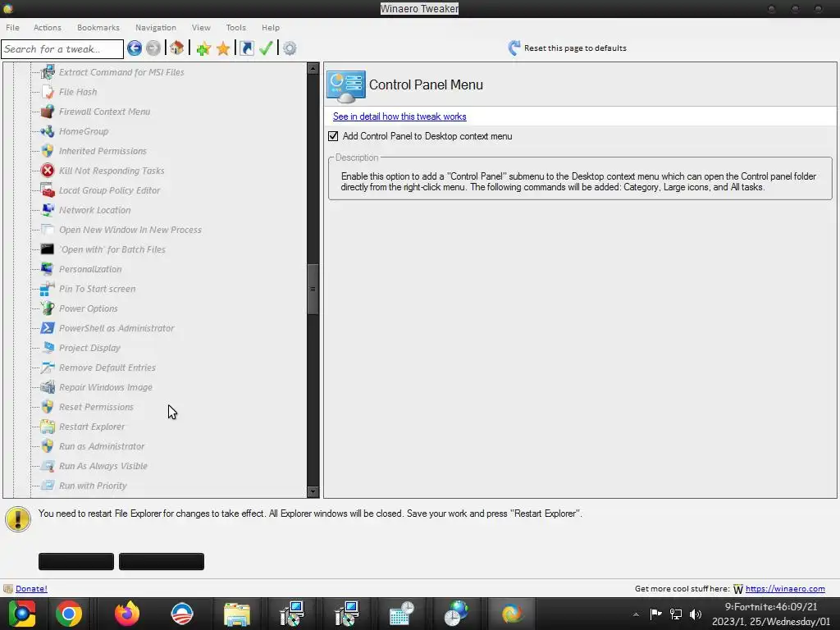Click the volume speaker tray icon
The width and height of the screenshot is (840, 630).
696,614
